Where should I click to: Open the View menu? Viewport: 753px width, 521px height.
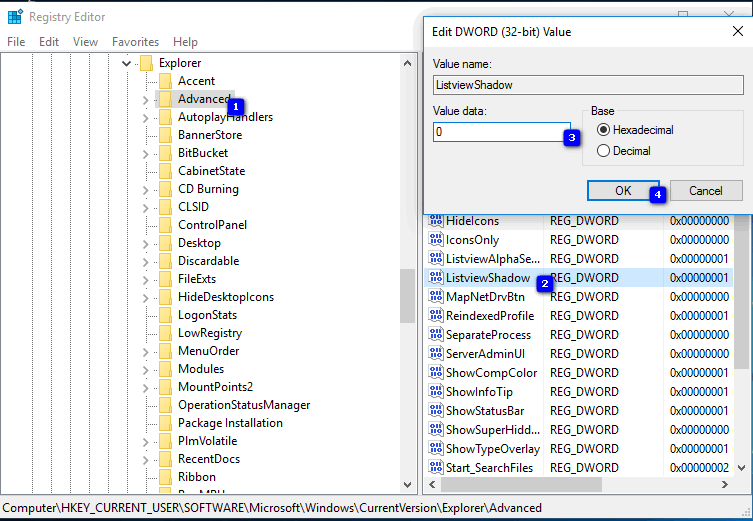click(85, 42)
